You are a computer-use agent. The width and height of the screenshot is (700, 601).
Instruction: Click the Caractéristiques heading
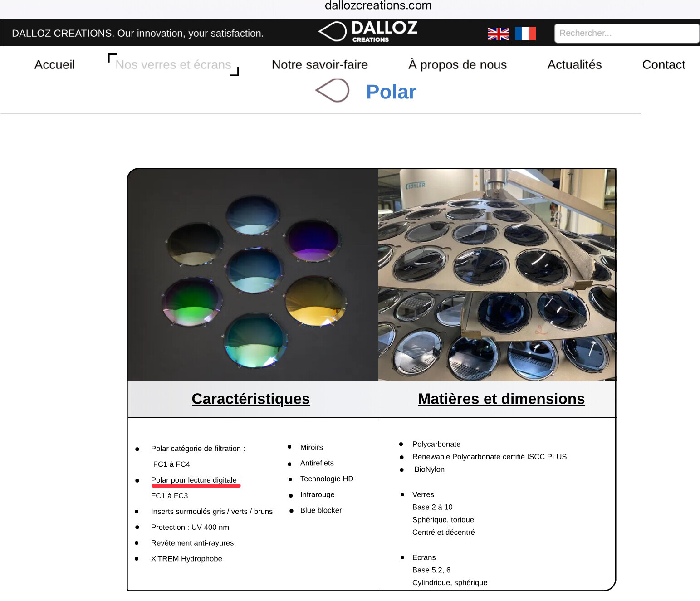[251, 399]
